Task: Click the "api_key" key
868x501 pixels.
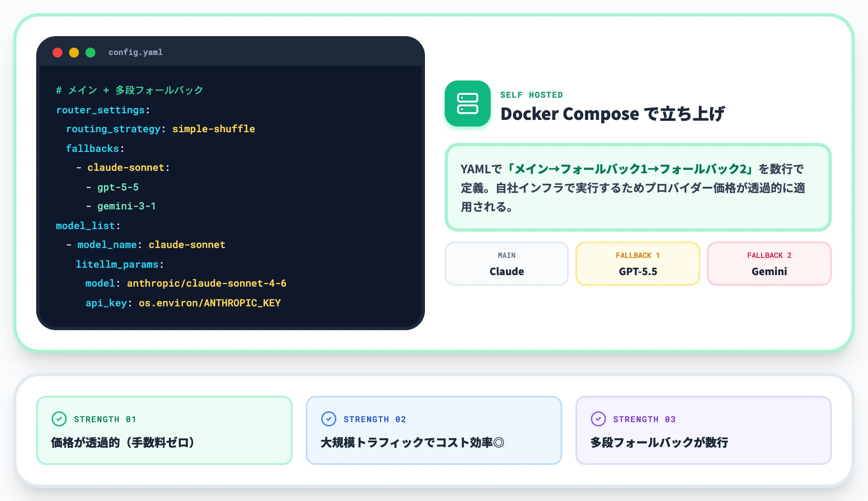Action: (x=106, y=303)
